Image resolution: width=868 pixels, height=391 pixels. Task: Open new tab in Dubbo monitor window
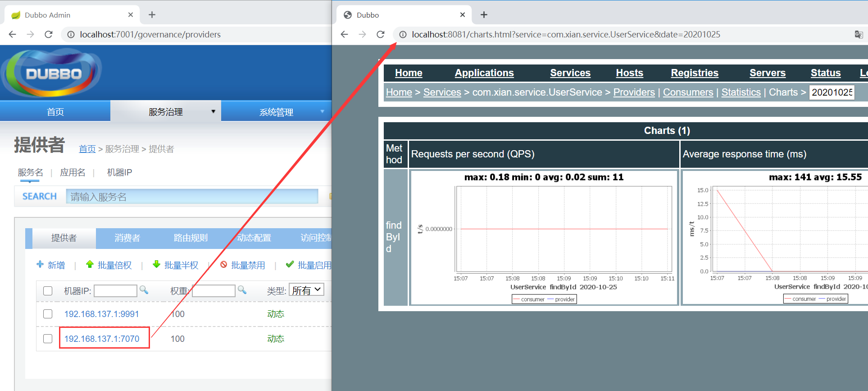(484, 15)
